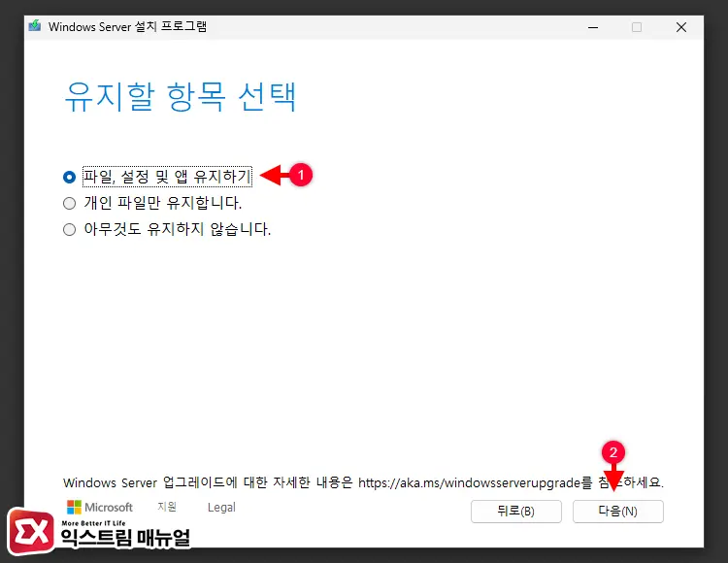Click the 유지할 항목 선택 heading
This screenshot has height=563, width=728.
[181, 96]
